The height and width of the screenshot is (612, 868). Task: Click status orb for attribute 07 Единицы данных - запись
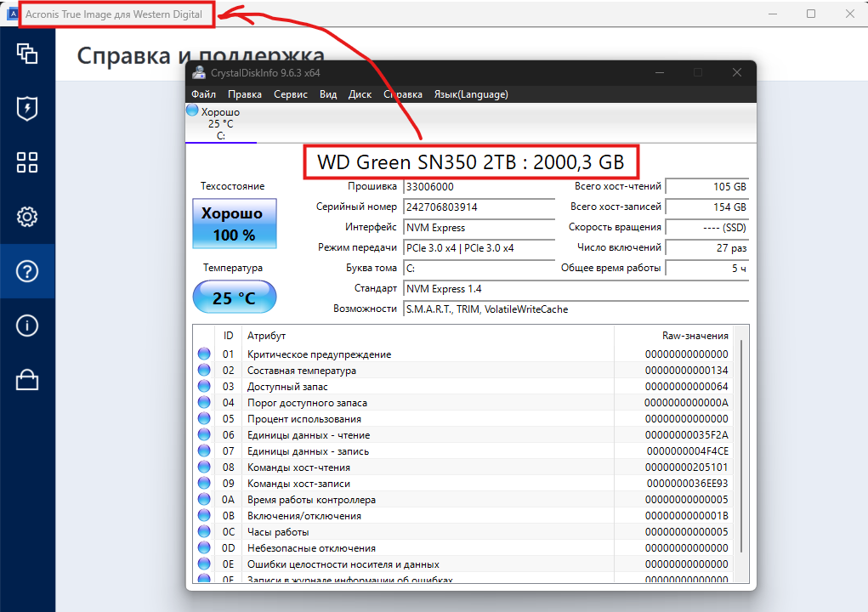[x=204, y=450]
